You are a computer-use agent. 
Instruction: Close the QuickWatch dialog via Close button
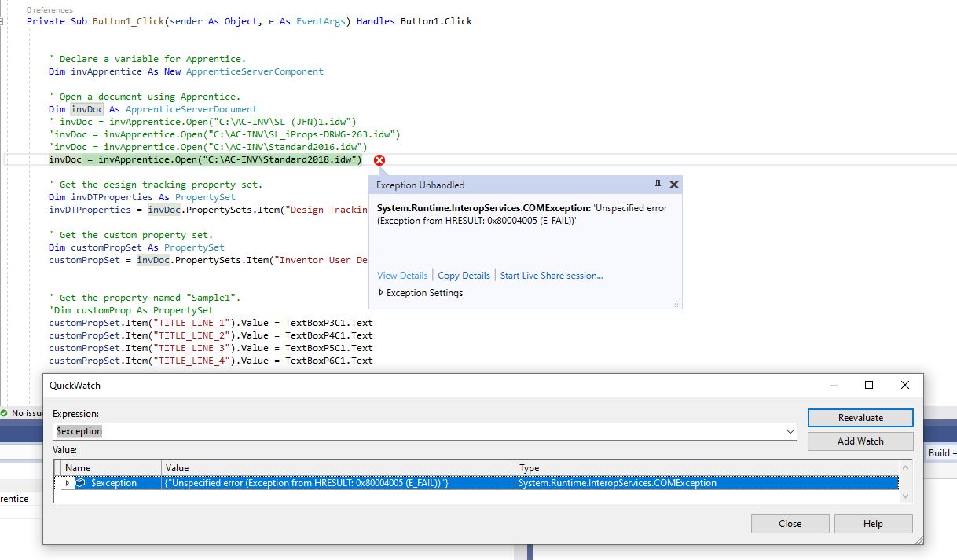[790, 523]
